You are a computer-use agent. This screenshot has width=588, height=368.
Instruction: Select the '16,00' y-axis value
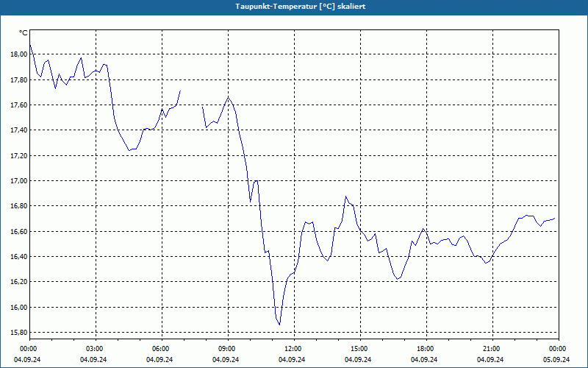(x=20, y=308)
